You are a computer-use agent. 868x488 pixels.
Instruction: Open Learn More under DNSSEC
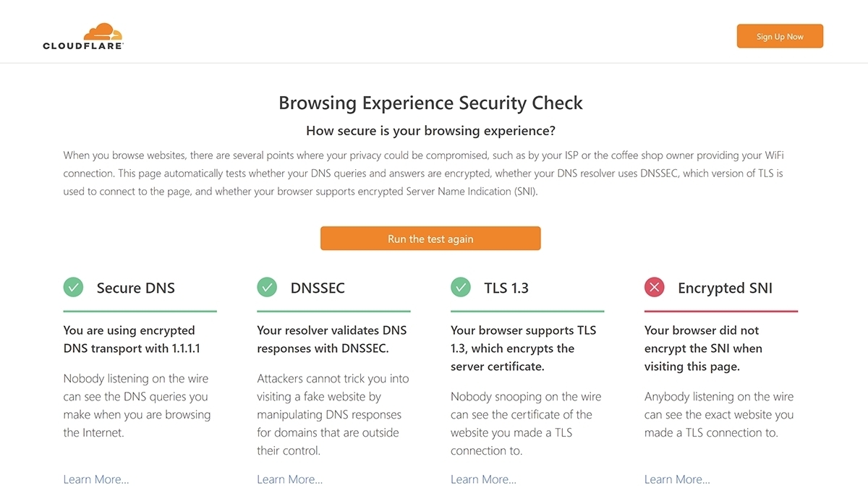[290, 479]
